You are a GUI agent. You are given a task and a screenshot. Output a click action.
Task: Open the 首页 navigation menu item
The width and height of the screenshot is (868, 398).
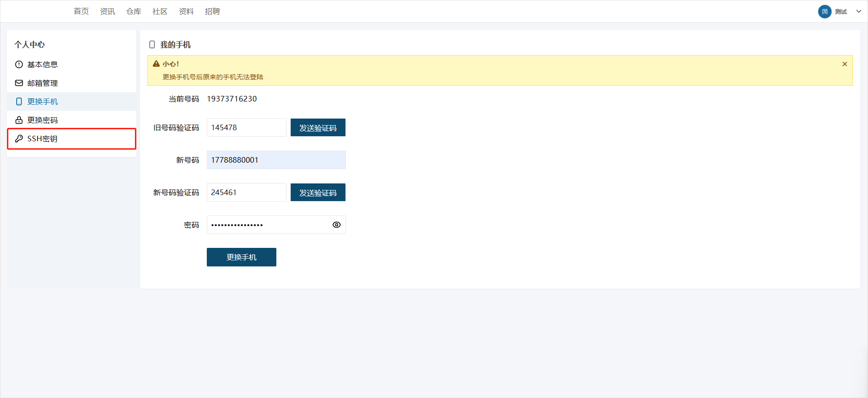(x=81, y=12)
